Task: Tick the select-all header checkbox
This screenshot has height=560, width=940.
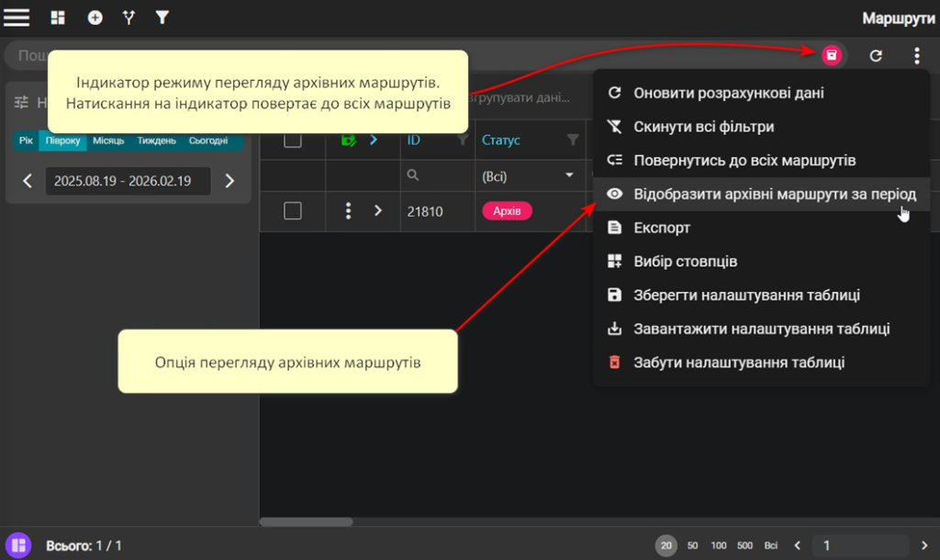Action: (293, 140)
